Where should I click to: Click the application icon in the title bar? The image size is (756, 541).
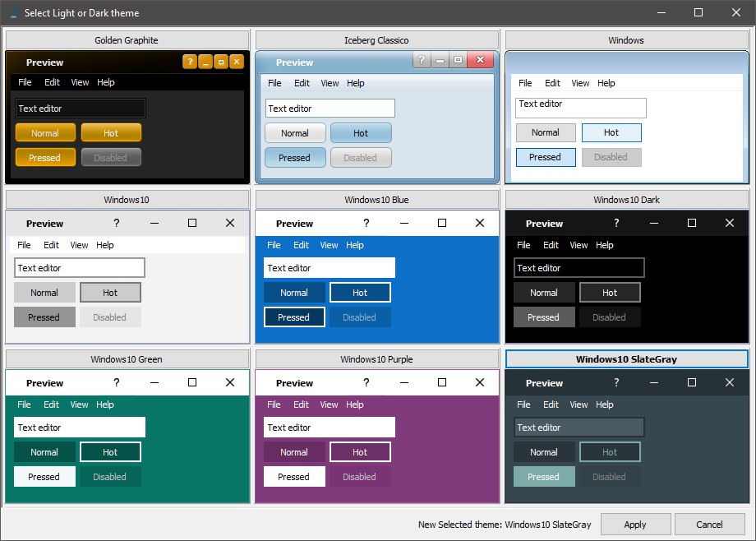coord(14,12)
